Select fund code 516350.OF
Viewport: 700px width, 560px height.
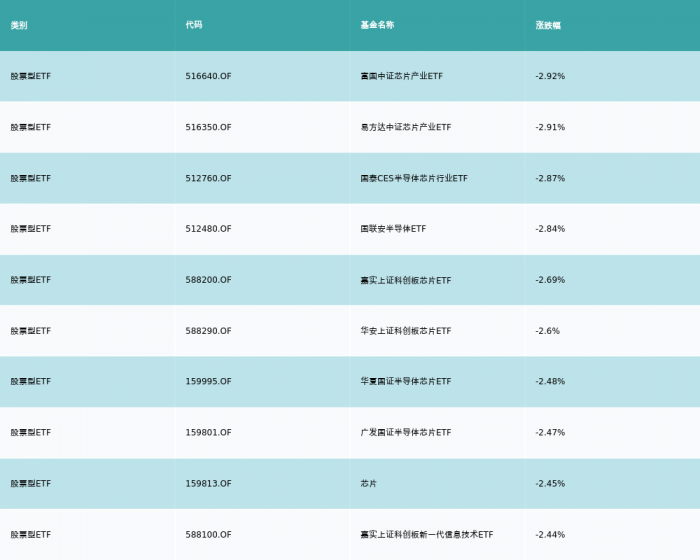point(208,127)
